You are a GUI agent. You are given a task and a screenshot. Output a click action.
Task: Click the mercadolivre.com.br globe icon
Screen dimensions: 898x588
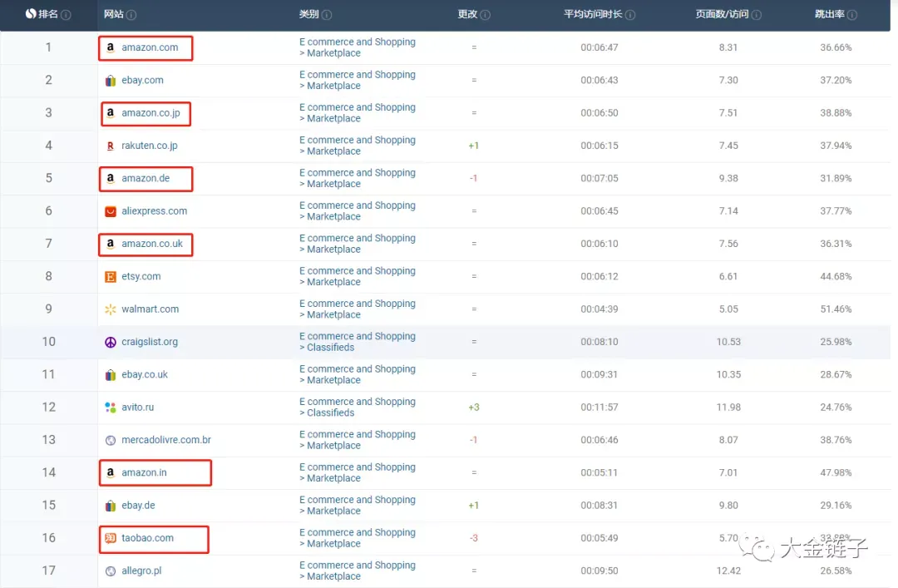click(x=111, y=440)
